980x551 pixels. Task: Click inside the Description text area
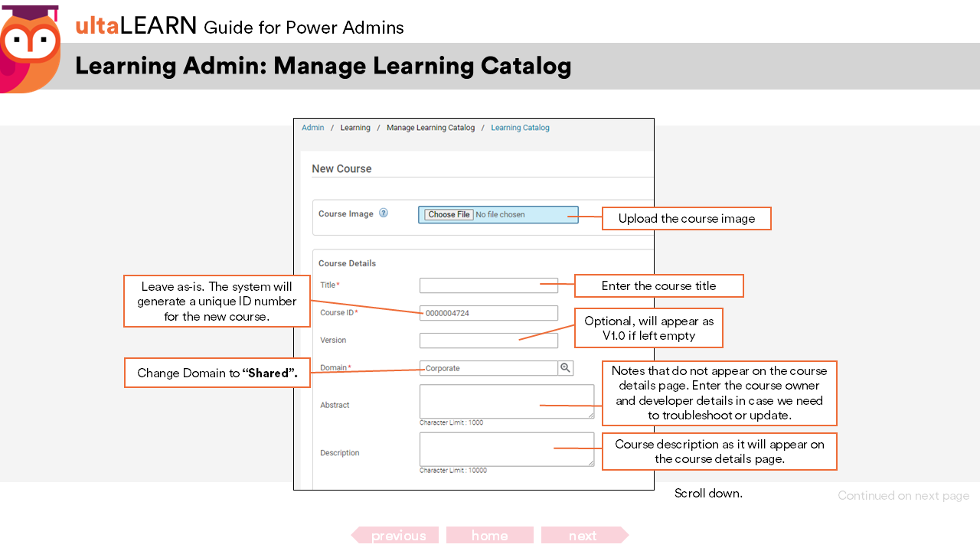pyautogui.click(x=507, y=449)
